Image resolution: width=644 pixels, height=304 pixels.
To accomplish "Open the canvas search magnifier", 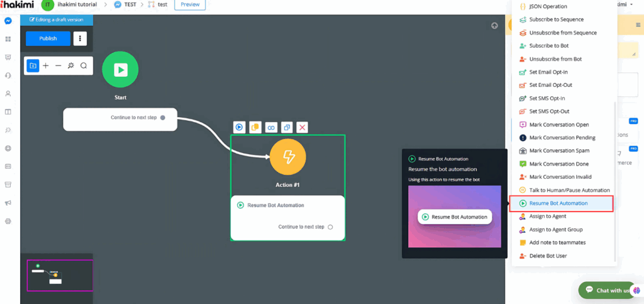I will tap(84, 65).
